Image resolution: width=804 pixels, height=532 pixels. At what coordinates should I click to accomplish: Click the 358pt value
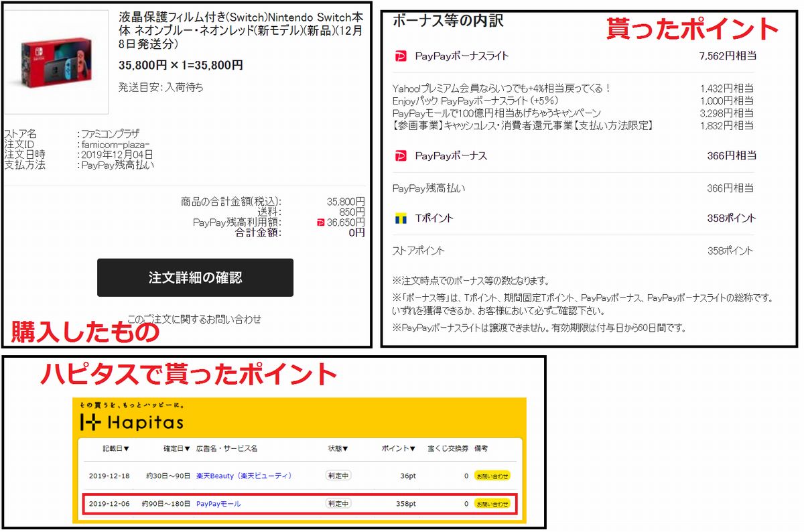click(406, 504)
